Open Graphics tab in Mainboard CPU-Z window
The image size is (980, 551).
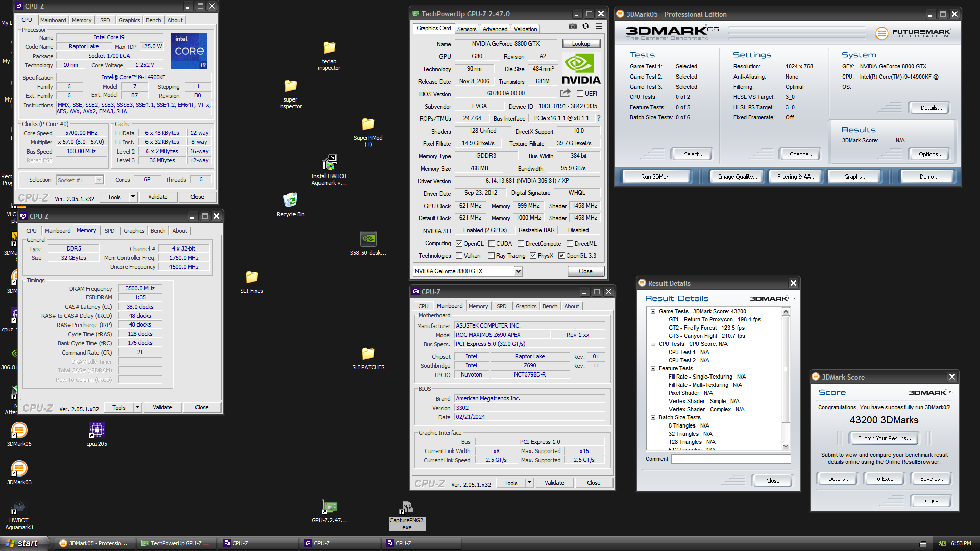pos(526,306)
